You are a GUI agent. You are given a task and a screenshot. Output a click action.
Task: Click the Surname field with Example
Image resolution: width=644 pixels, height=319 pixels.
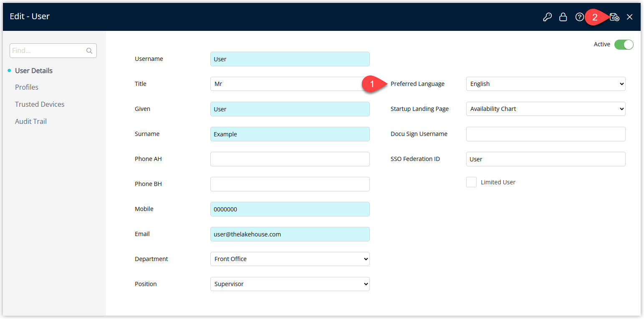tap(290, 134)
